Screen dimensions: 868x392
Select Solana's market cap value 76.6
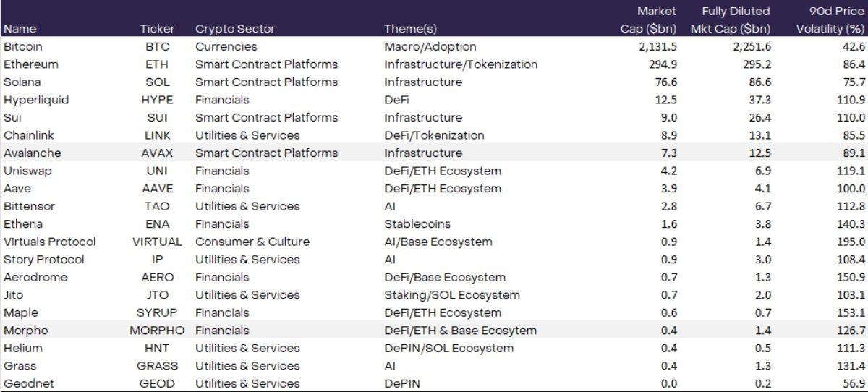point(663,82)
